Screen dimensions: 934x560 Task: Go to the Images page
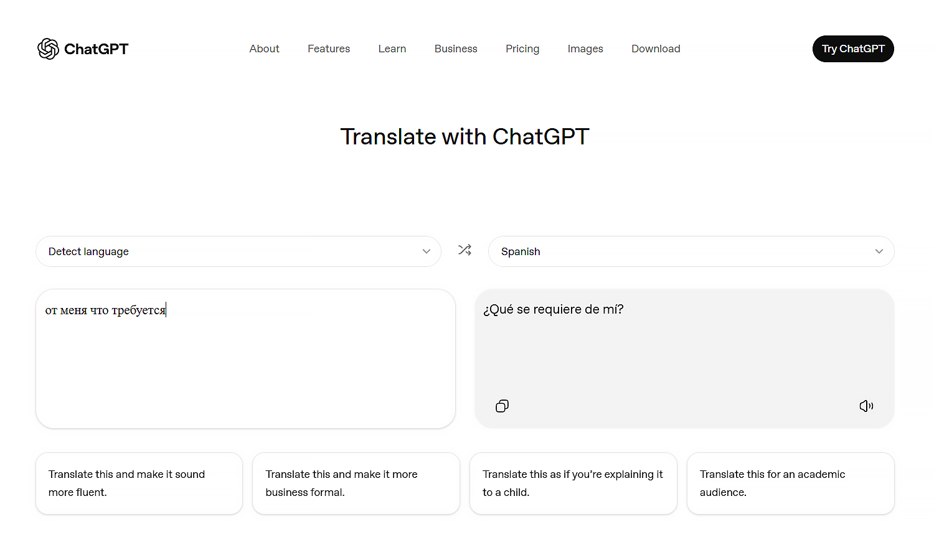585,49
